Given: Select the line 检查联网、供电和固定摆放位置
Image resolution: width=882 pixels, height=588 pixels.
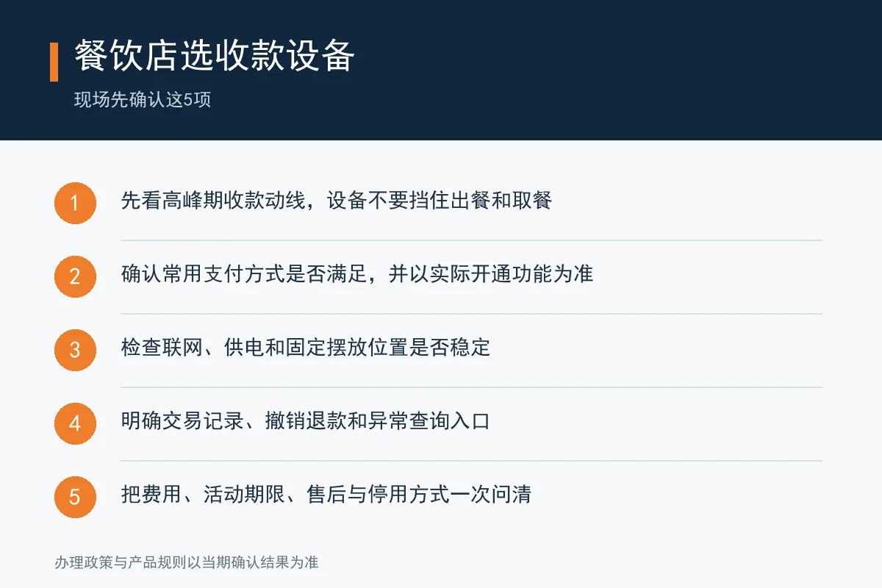Looking at the screenshot, I should tap(306, 348).
